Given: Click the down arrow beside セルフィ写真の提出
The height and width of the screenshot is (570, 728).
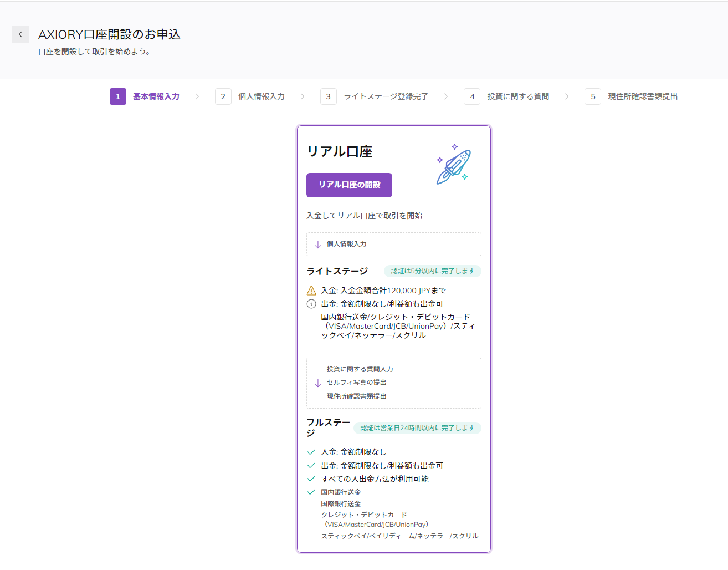Looking at the screenshot, I should click(x=318, y=383).
